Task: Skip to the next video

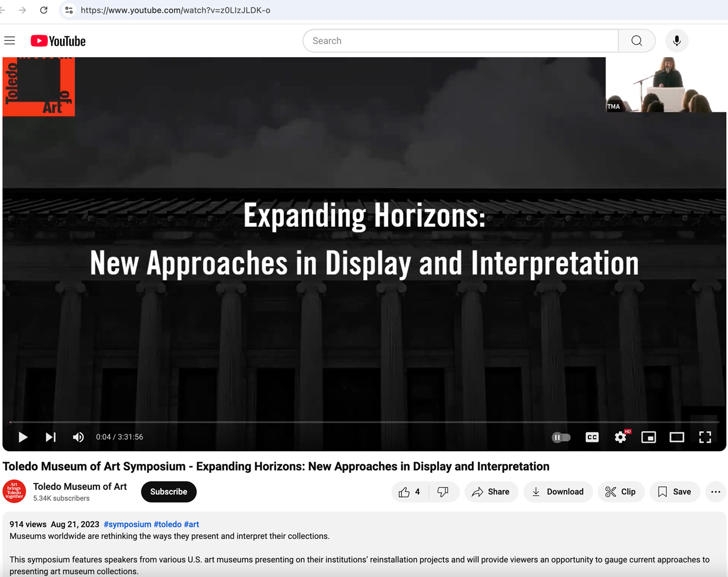Action: click(x=51, y=437)
